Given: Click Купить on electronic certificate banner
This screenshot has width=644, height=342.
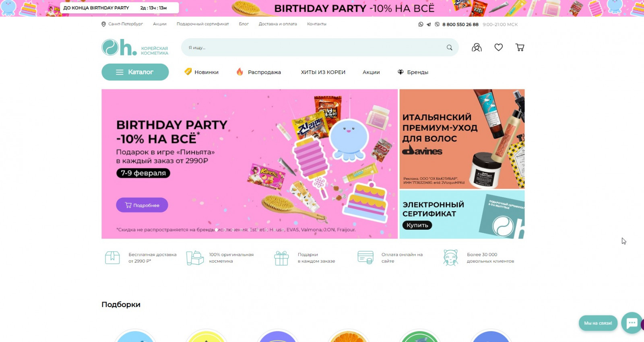Looking at the screenshot, I should tap(417, 225).
